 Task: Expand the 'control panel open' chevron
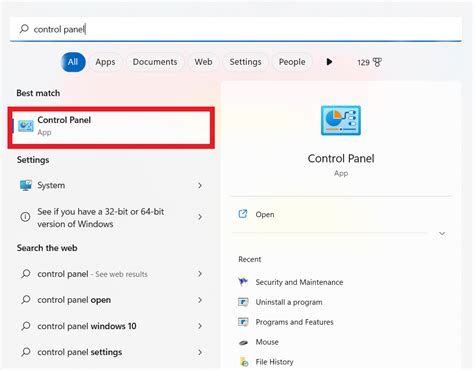(x=200, y=300)
